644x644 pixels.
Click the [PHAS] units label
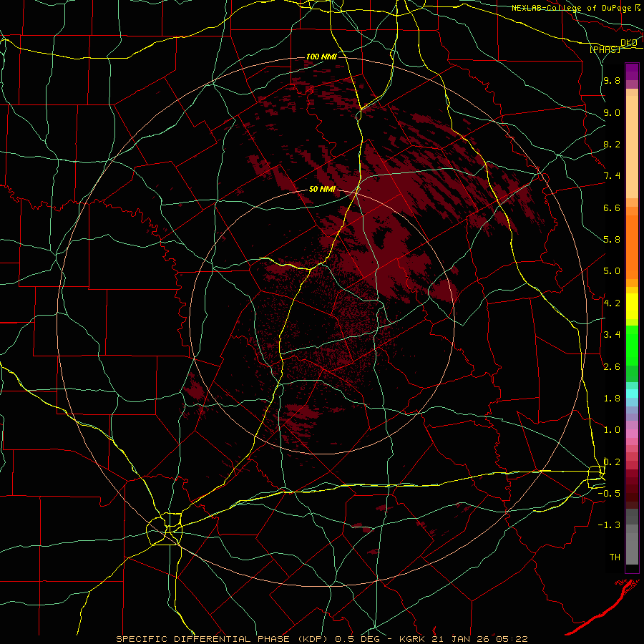coord(605,49)
